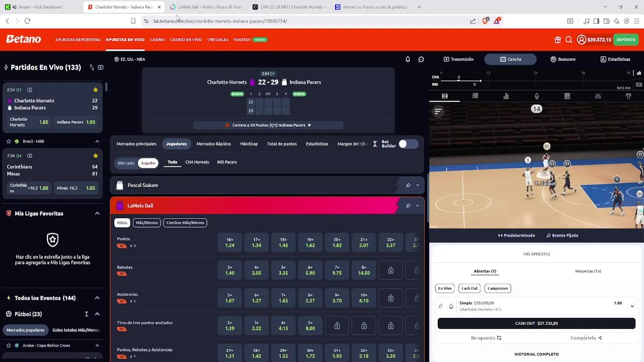
Task: Select LaMelo Ball Puntos 20+ odds 1.82
Action: (337, 243)
